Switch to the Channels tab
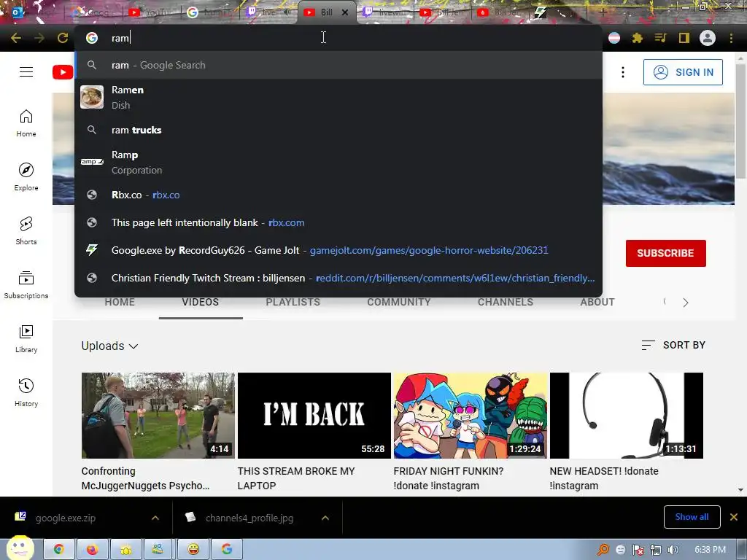Viewport: 747px width, 560px height. tap(506, 303)
